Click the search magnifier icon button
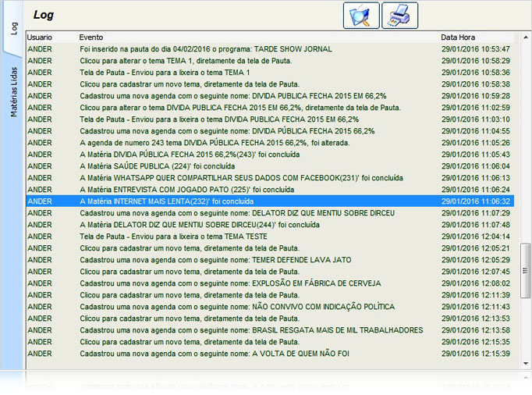 (361, 16)
